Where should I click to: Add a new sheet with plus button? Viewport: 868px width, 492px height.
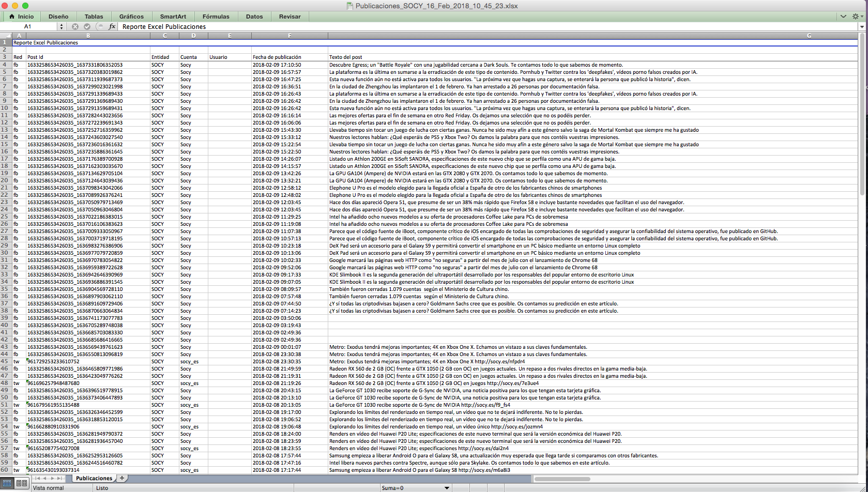122,479
